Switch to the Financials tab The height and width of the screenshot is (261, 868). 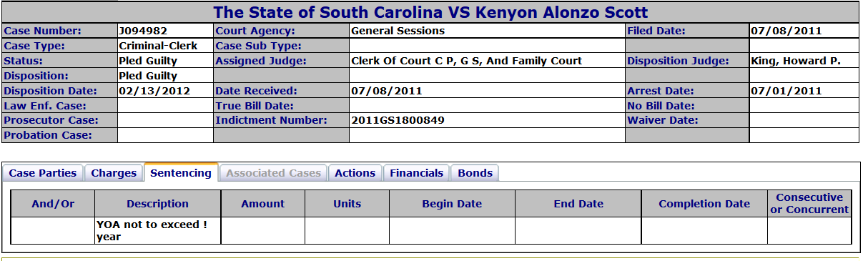[417, 173]
